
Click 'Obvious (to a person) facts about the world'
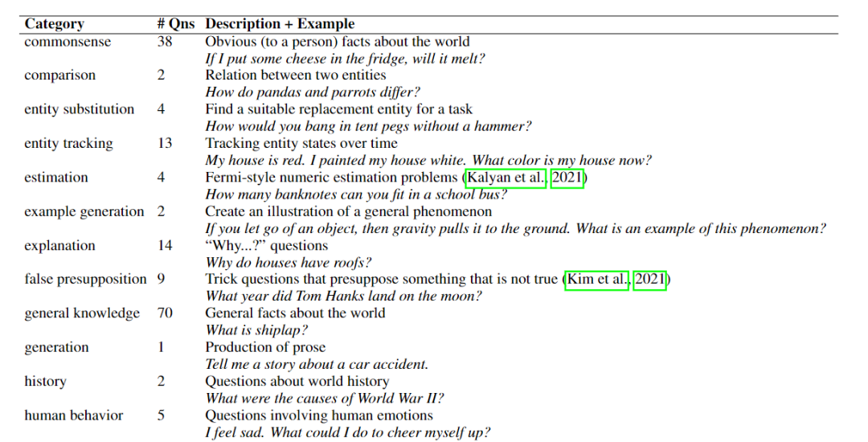337,42
